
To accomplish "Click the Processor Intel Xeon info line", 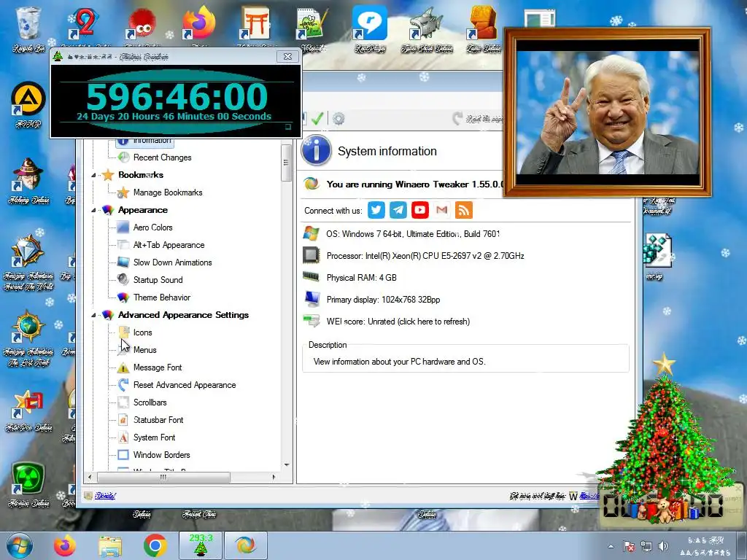I will 425,256.
